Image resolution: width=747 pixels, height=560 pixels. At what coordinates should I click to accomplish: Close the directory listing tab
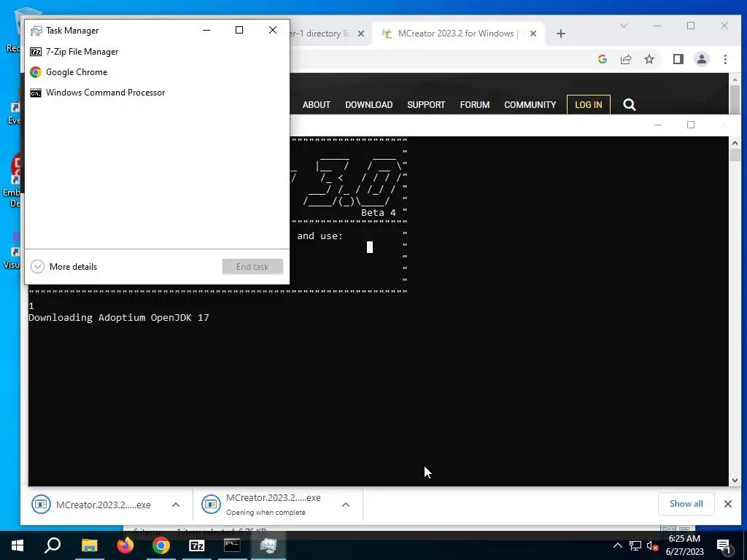pyautogui.click(x=361, y=34)
